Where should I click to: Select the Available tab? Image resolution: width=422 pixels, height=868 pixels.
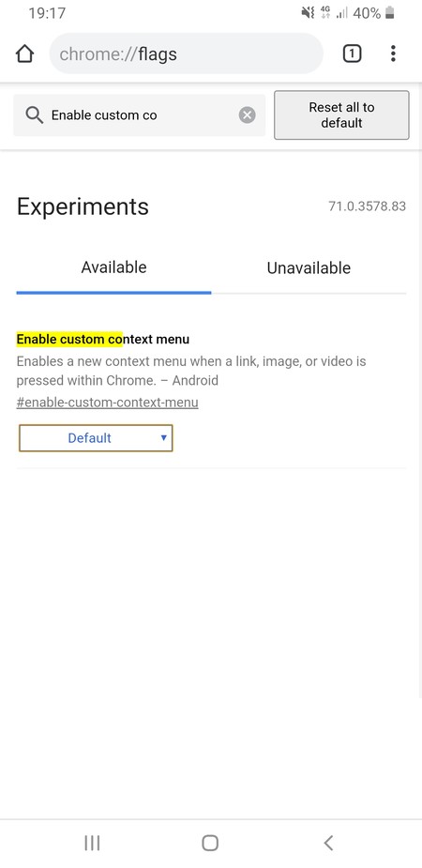113,267
